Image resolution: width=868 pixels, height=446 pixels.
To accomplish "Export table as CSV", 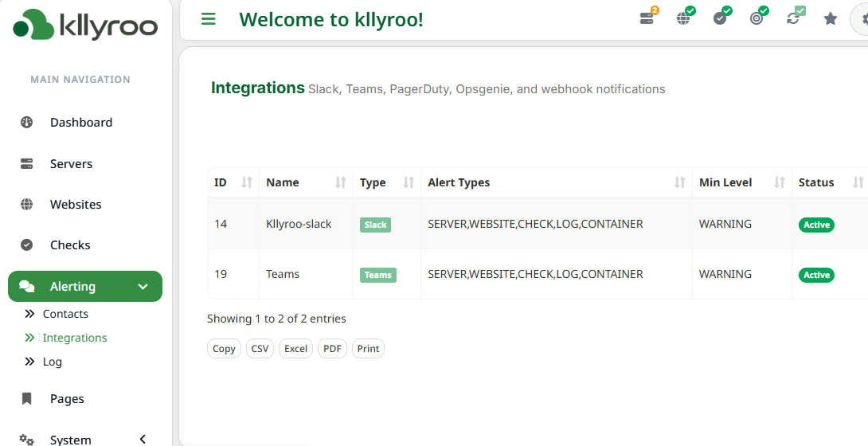I will tap(260, 349).
